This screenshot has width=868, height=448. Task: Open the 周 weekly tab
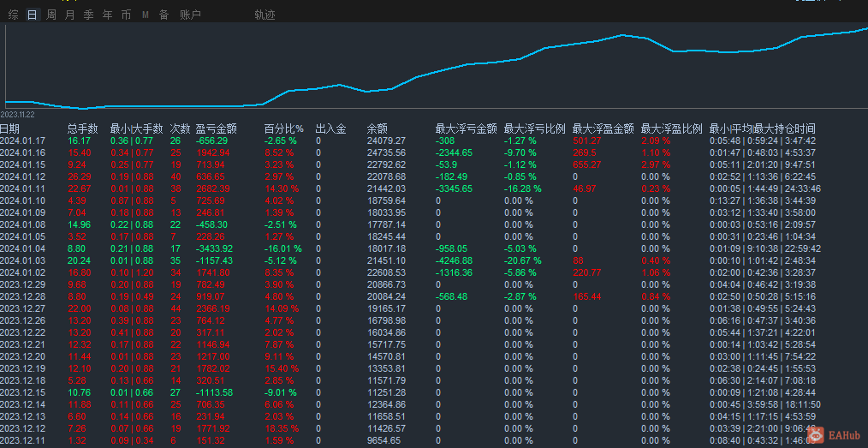pos(51,15)
